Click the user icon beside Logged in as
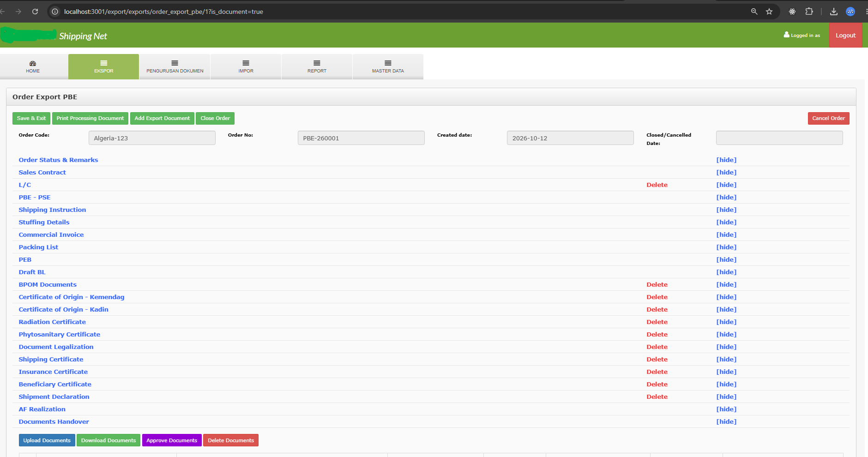 (787, 35)
